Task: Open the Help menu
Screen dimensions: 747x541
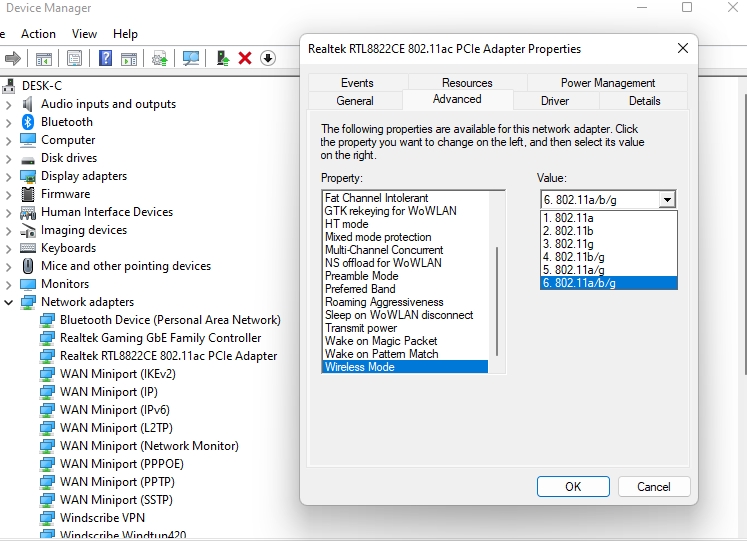Action: (125, 34)
